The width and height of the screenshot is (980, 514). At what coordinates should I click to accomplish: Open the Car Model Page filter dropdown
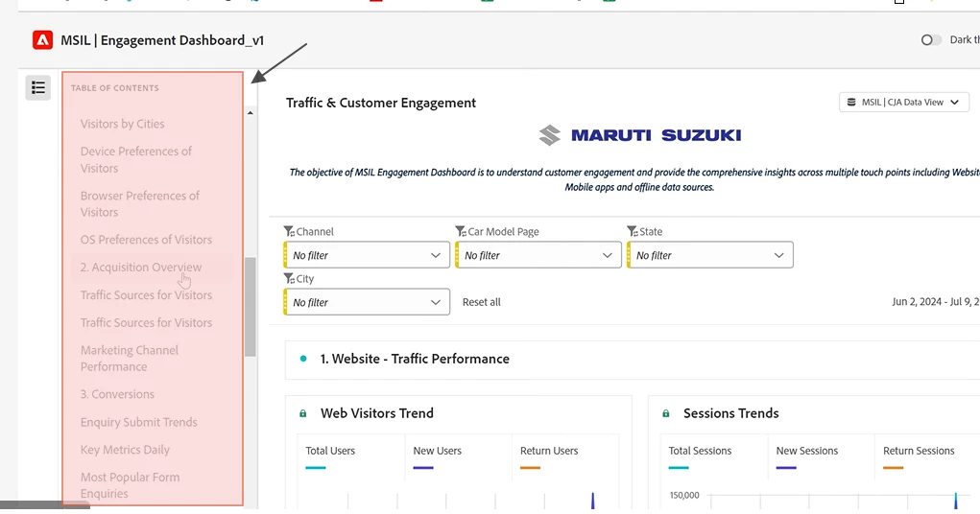point(538,255)
